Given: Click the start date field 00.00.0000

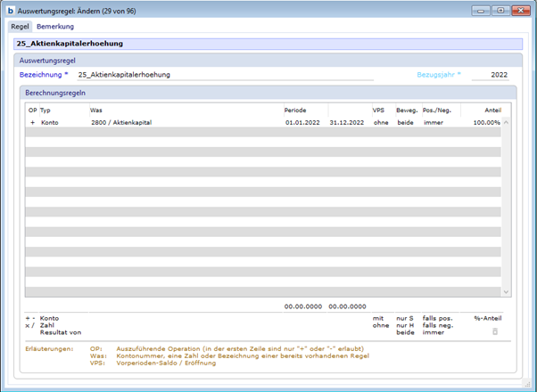Looking at the screenshot, I should (x=302, y=306).
